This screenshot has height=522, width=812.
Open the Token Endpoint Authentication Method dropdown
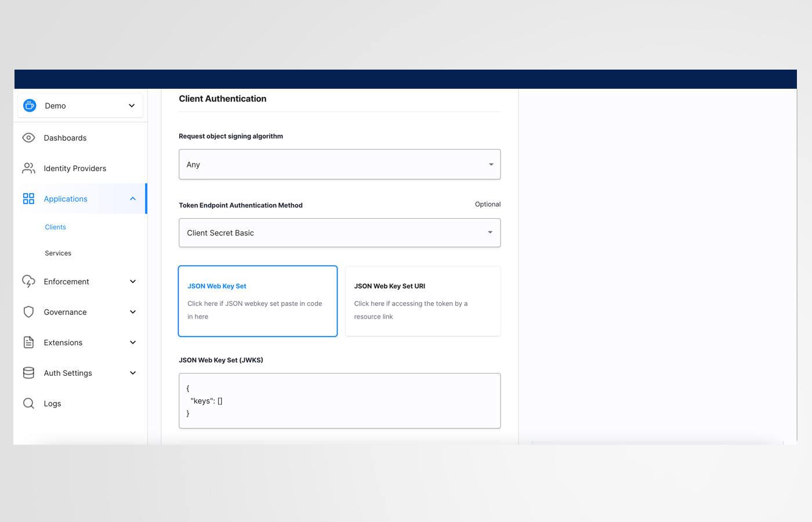339,233
